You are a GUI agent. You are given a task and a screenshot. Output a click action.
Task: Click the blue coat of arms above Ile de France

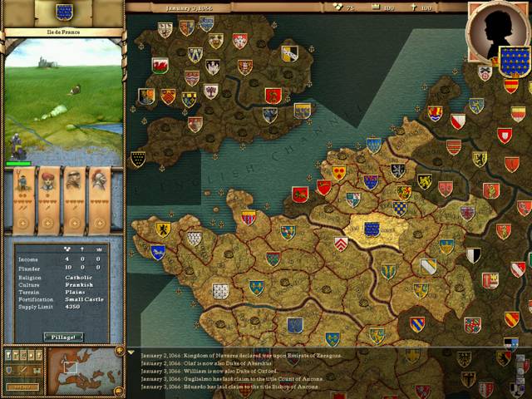point(64,12)
